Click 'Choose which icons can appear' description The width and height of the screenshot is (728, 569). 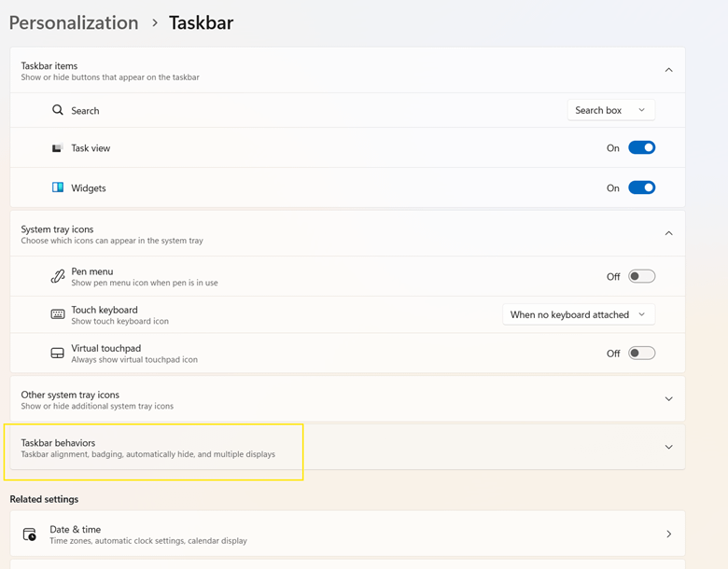[x=112, y=241]
